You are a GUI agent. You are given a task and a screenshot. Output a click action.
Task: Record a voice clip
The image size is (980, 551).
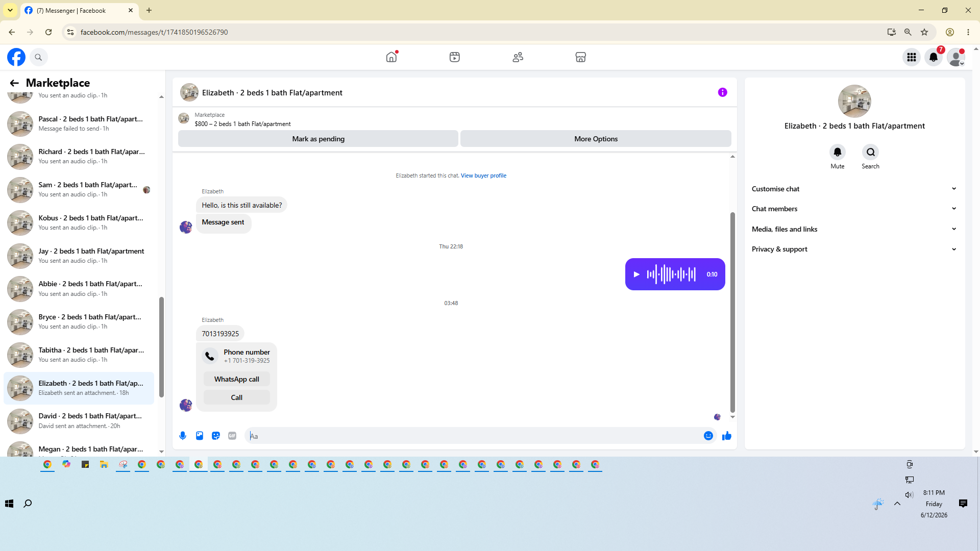(183, 436)
